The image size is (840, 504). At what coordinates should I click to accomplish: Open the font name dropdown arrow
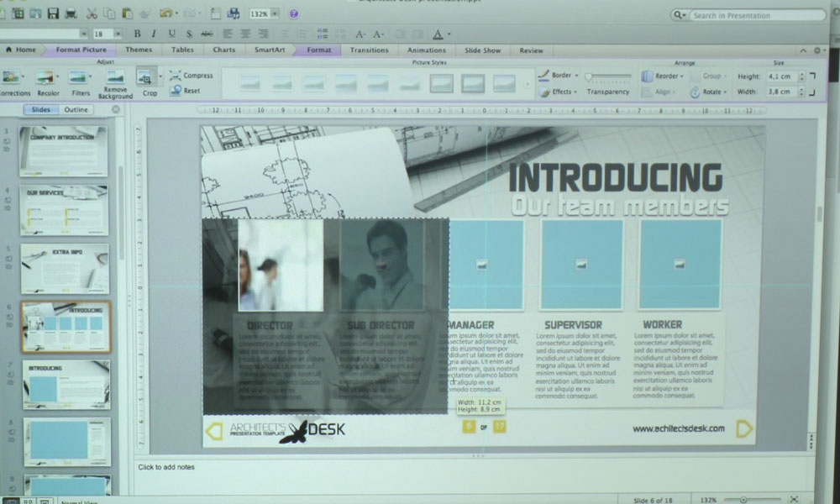click(x=83, y=34)
